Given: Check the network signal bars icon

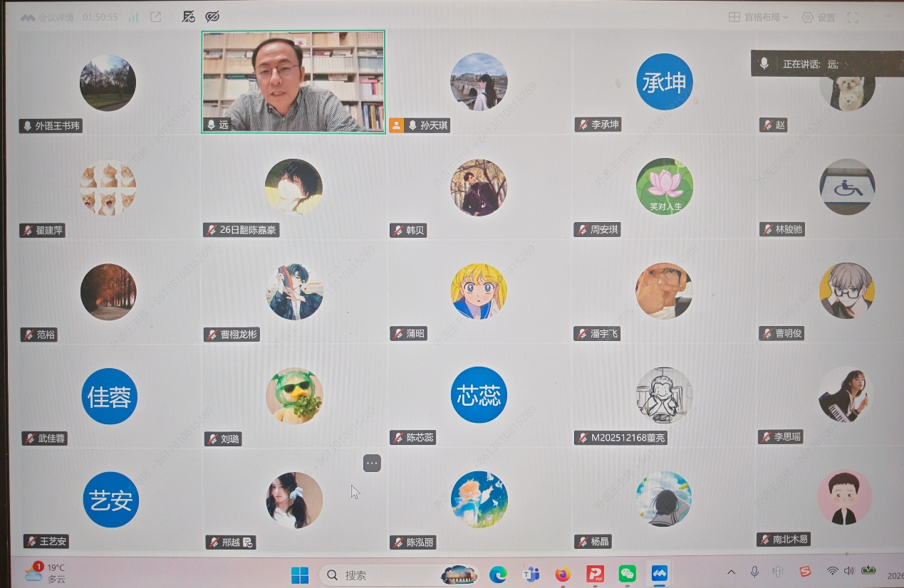Looking at the screenshot, I should [x=133, y=17].
